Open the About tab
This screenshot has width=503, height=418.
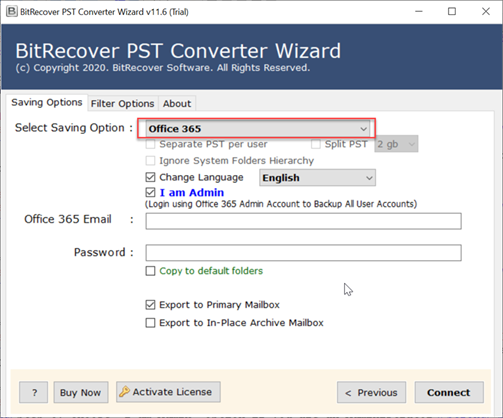[177, 104]
